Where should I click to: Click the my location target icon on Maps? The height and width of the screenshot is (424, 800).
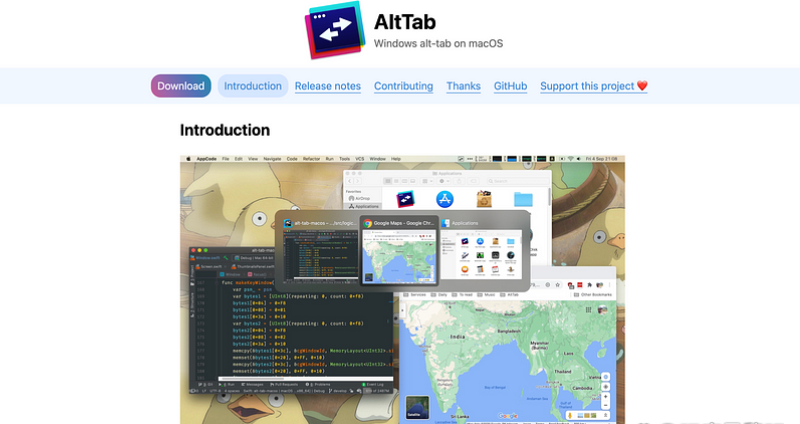[x=606, y=387]
